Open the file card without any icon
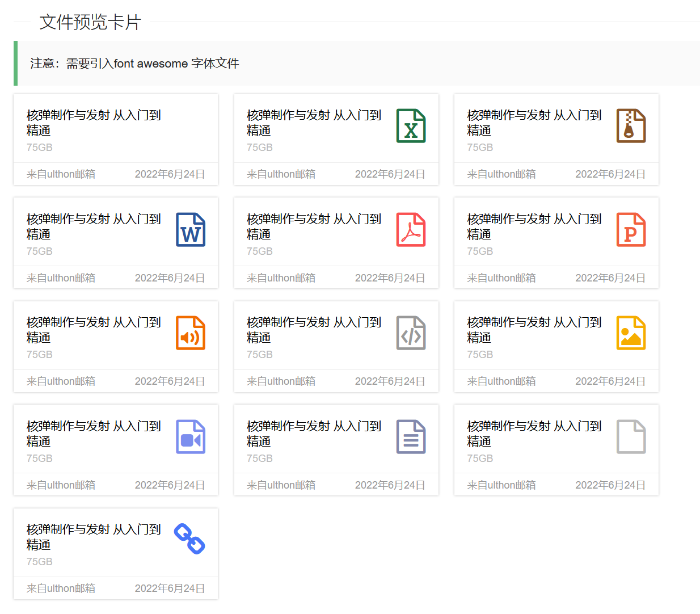Viewport: 700px width, 614px height. coord(116,140)
